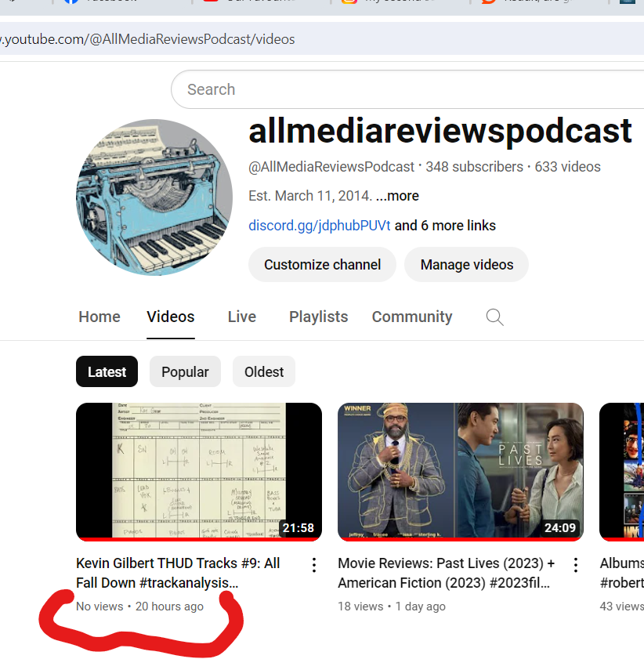Screen dimensions: 644x659
Task: Select the Videos tab
Action: [x=171, y=317]
